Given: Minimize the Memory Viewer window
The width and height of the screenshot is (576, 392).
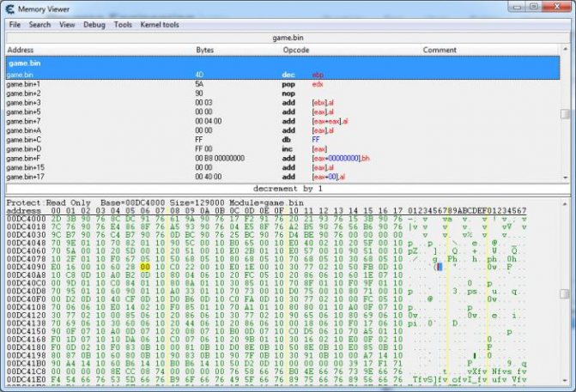Looking at the screenshot, I should click(518, 7).
